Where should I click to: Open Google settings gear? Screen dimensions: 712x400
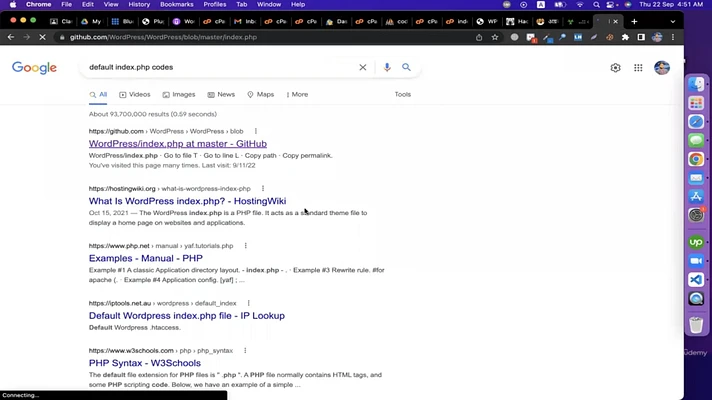(x=615, y=68)
